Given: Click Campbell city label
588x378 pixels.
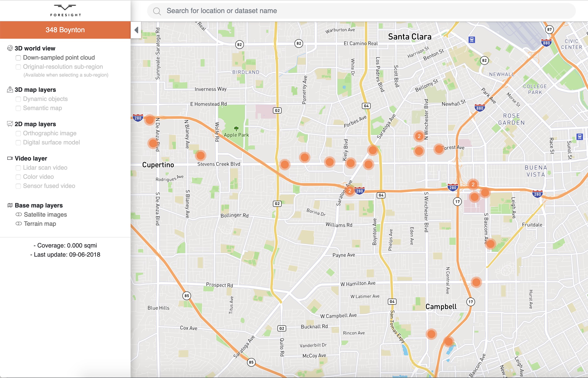Looking at the screenshot, I should (x=441, y=307).
